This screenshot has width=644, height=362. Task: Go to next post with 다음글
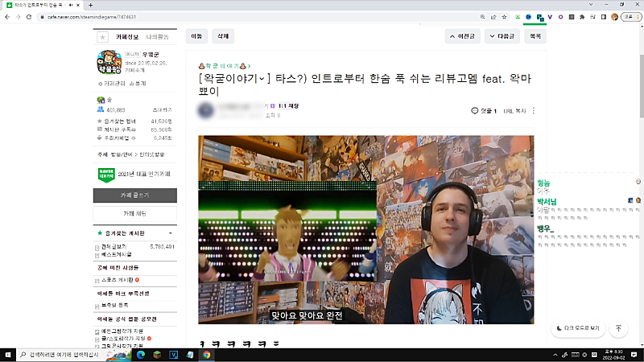[x=502, y=36]
